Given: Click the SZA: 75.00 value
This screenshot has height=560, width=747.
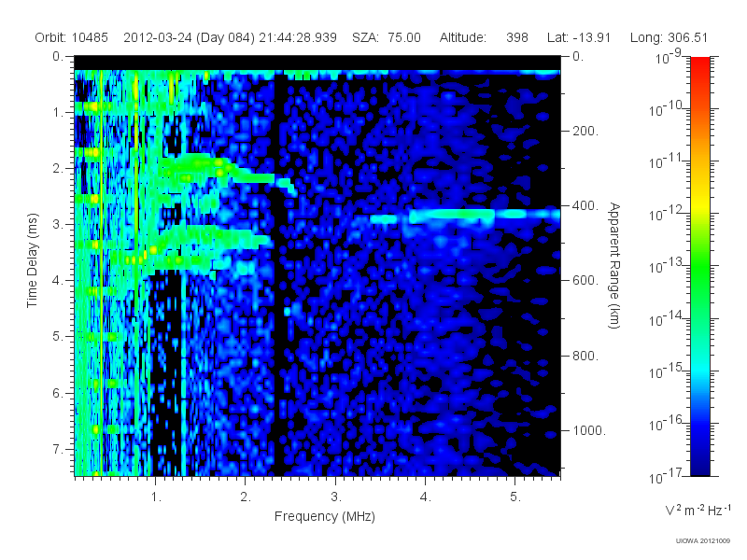Looking at the screenshot, I should point(387,37).
